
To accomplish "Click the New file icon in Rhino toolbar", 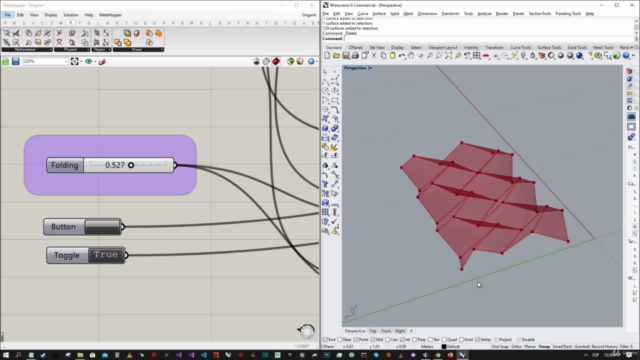I will coord(327,56).
